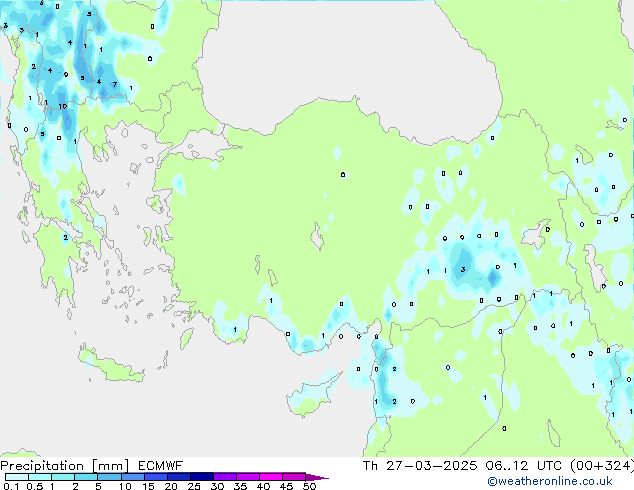The height and width of the screenshot is (490, 634).
Task: Click the 'Th 27-03-2025' date text
Action: tap(420, 466)
